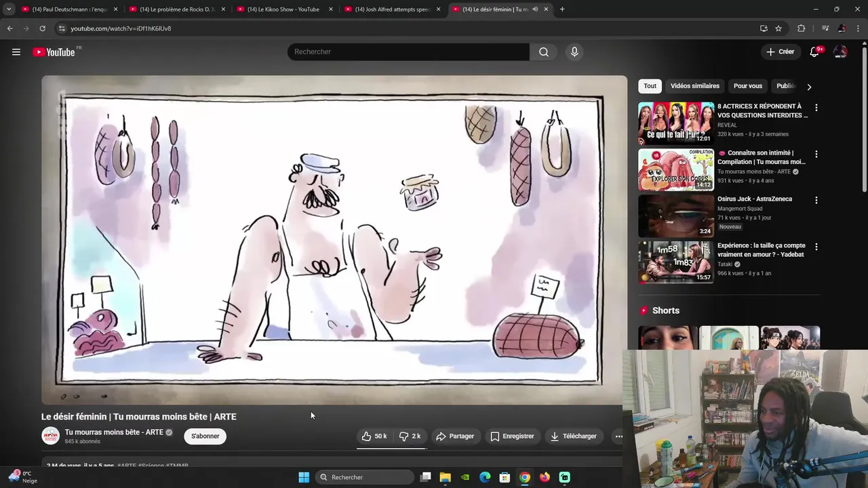This screenshot has height=488, width=868.
Task: Start voice search with the microphone icon
Action: (574, 52)
